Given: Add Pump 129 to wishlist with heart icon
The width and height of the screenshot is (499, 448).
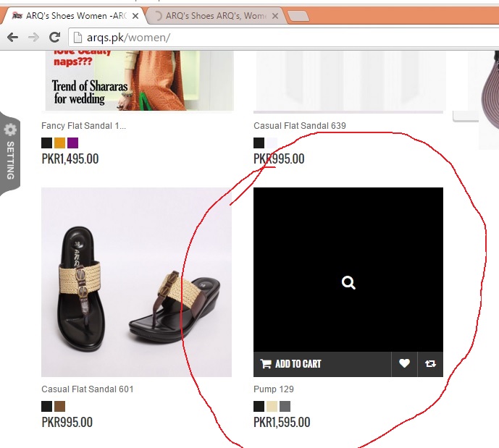Looking at the screenshot, I should pyautogui.click(x=404, y=364).
